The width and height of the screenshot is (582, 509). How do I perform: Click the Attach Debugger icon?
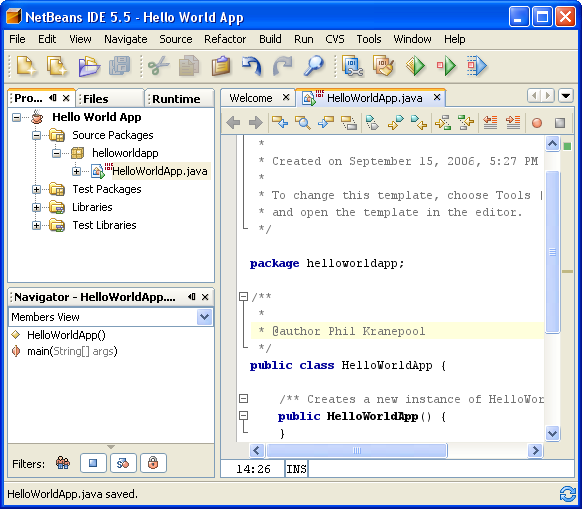(477, 66)
